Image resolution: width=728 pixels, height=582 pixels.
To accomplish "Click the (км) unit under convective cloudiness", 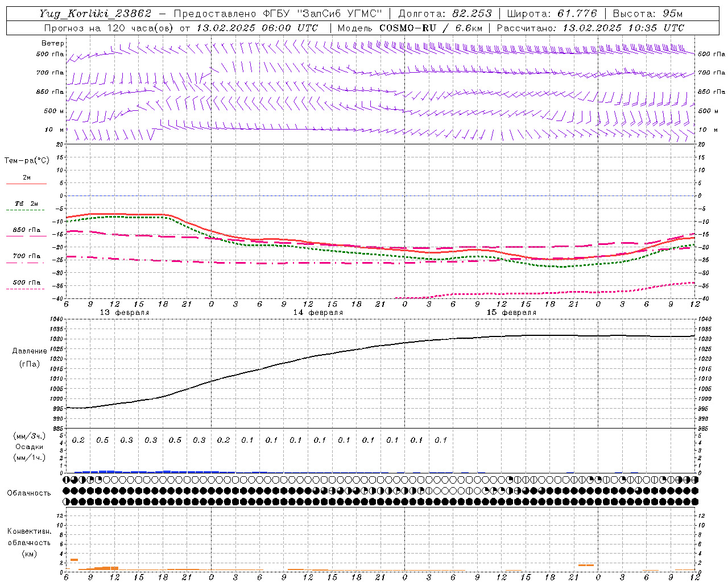I will click(x=30, y=553).
